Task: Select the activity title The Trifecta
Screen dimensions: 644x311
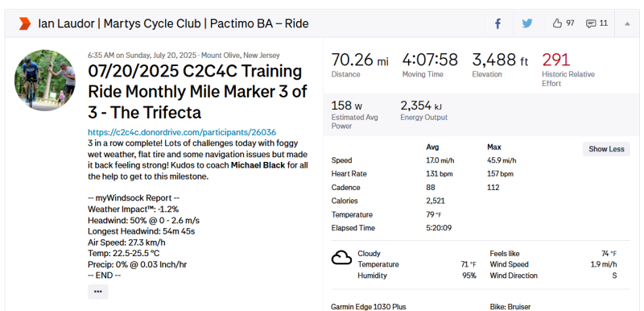Action: 198,92
